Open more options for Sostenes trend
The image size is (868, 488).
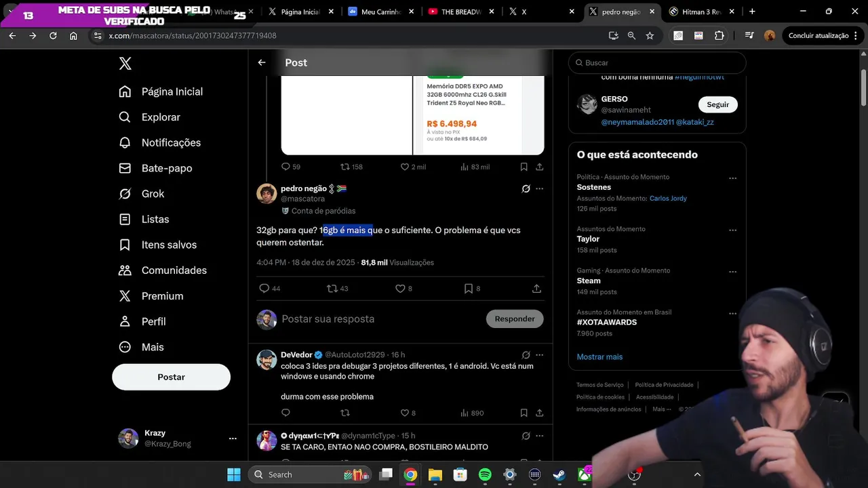click(x=732, y=178)
